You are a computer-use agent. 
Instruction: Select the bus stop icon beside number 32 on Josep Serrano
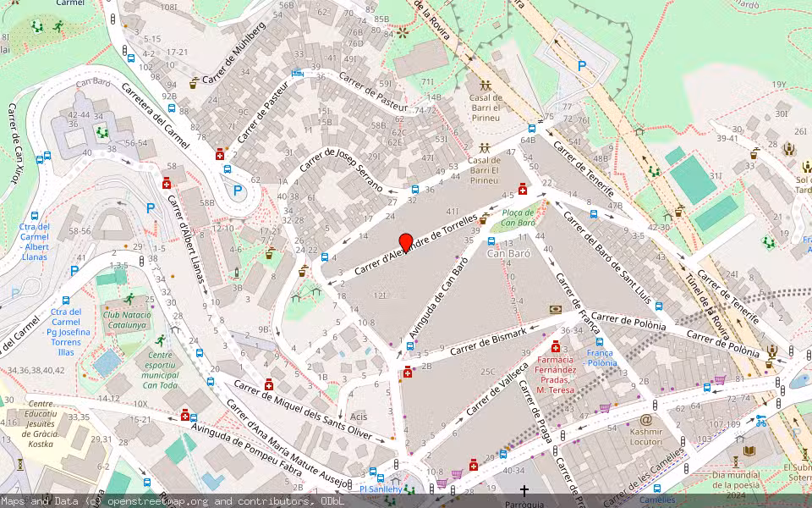tap(414, 189)
